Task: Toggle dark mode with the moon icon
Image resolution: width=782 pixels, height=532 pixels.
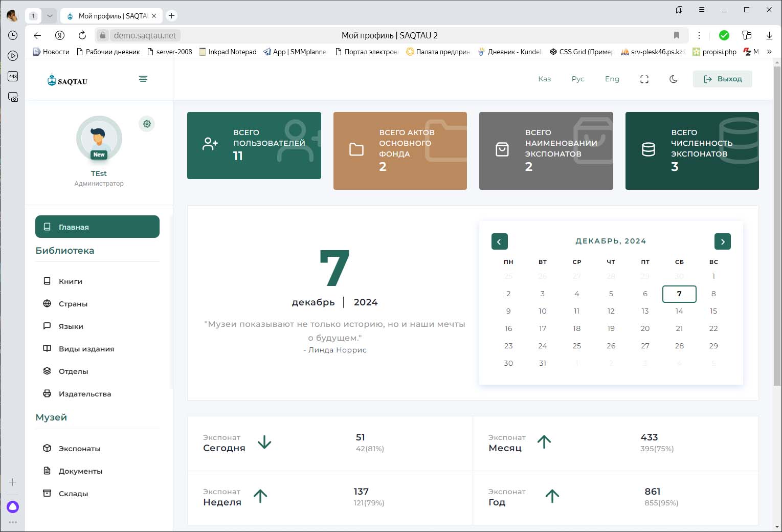Action: pos(673,79)
